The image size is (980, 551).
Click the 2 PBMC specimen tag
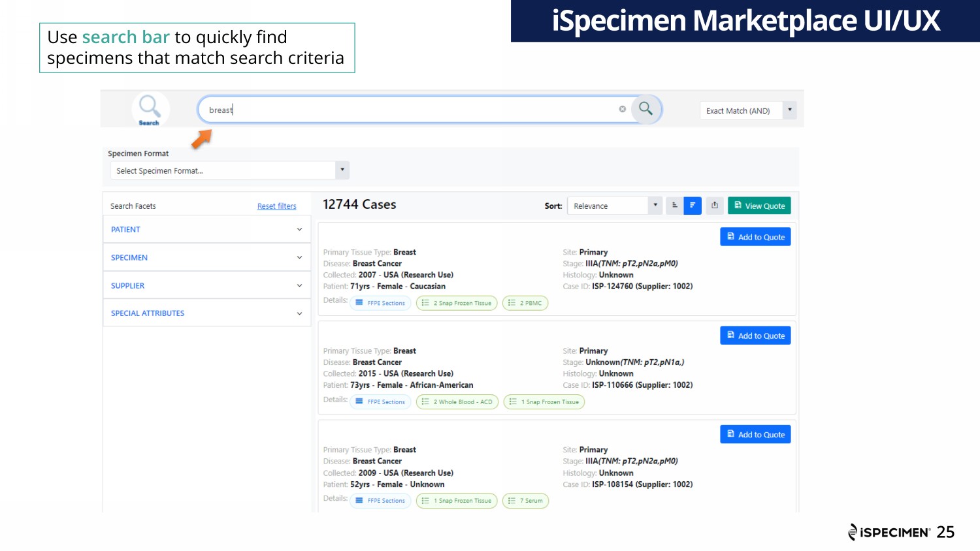pos(525,303)
